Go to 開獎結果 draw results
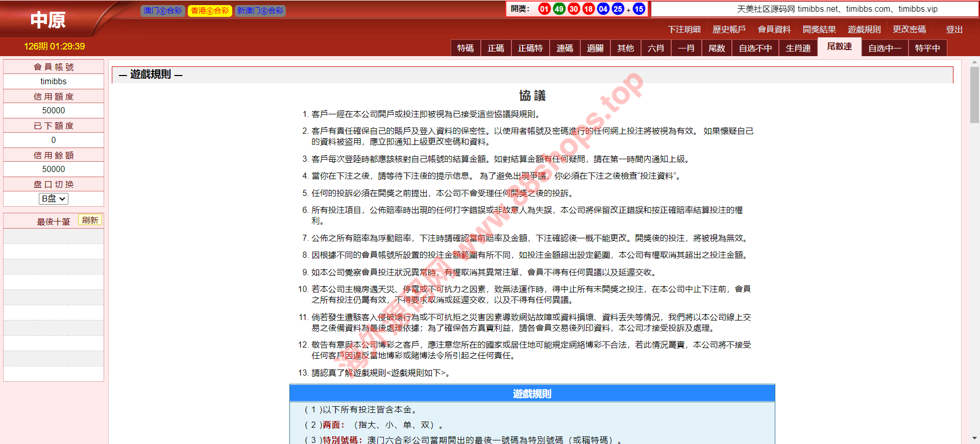The height and width of the screenshot is (444, 980). click(x=819, y=30)
